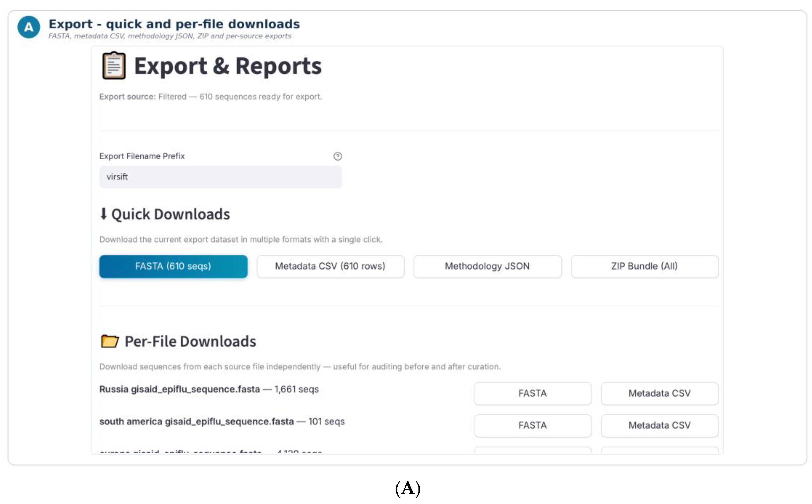812x504 pixels.
Task: Click the italic 'FASTA, metadata CSV' subtitle
Action: (170, 36)
